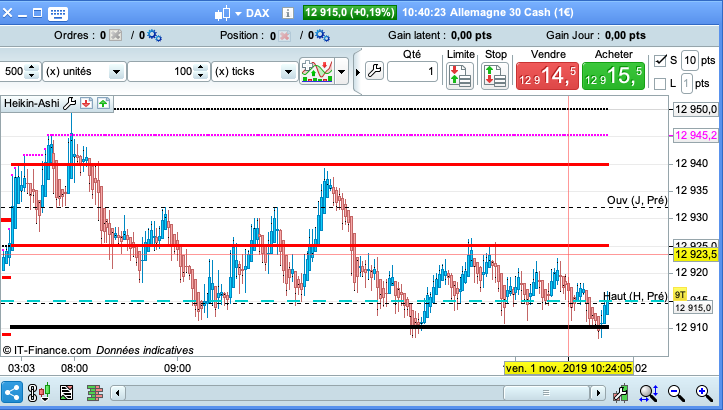This screenshot has width=723, height=410.
Task: Click the Heikin-Ashi label on the chart
Action: point(31,103)
